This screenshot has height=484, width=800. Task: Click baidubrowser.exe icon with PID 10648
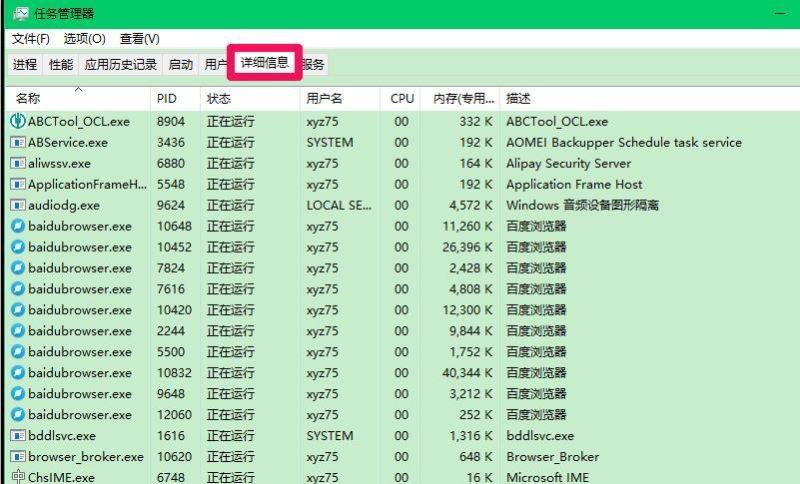pos(18,226)
